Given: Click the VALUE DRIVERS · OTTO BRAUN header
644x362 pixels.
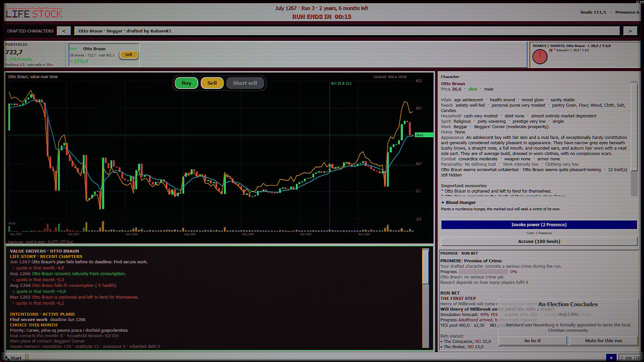Looking at the screenshot, I should tap(45, 251).
